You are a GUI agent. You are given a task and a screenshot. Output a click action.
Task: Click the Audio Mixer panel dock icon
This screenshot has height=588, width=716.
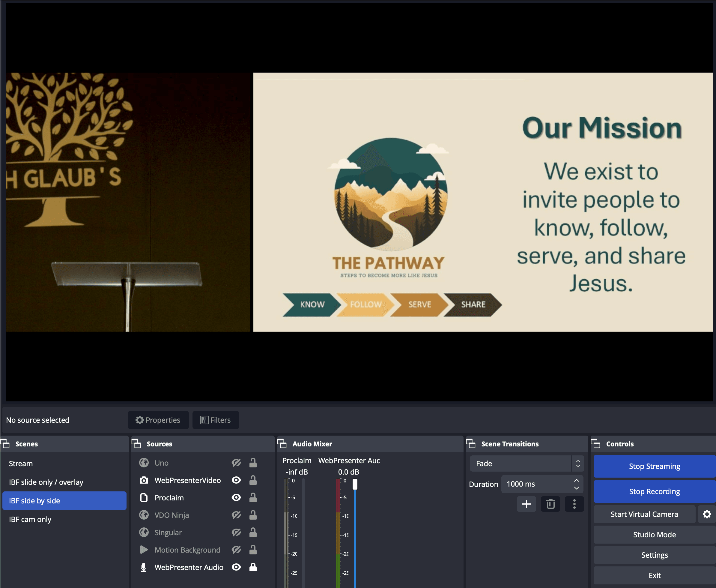pos(282,443)
